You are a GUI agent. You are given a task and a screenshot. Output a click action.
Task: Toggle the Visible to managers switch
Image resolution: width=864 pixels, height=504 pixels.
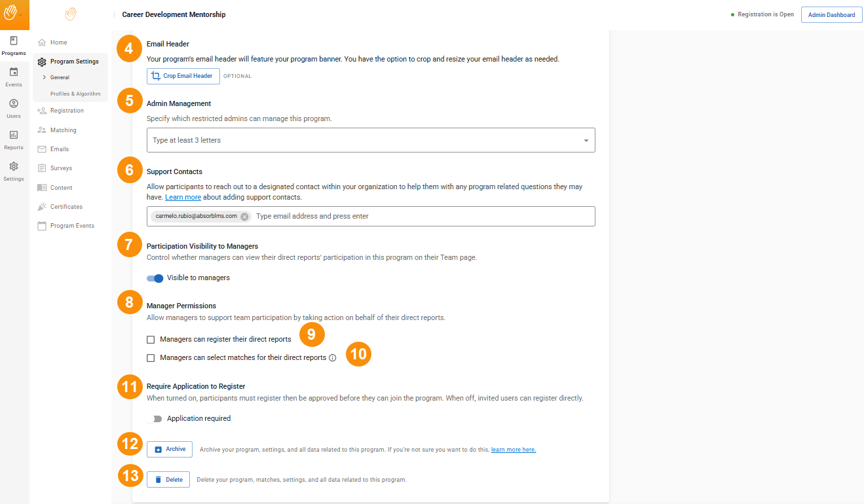coord(155,278)
